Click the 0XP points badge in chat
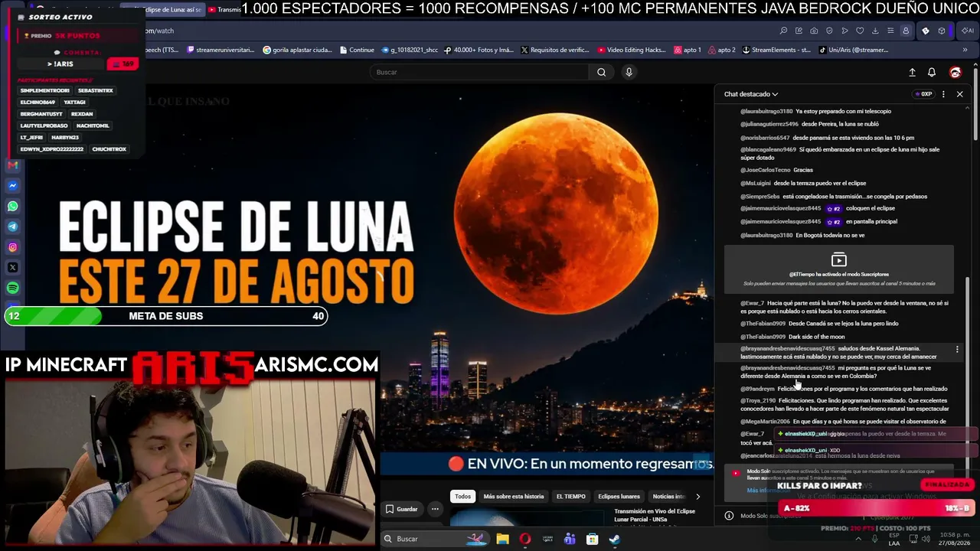980x551 pixels. coord(923,94)
